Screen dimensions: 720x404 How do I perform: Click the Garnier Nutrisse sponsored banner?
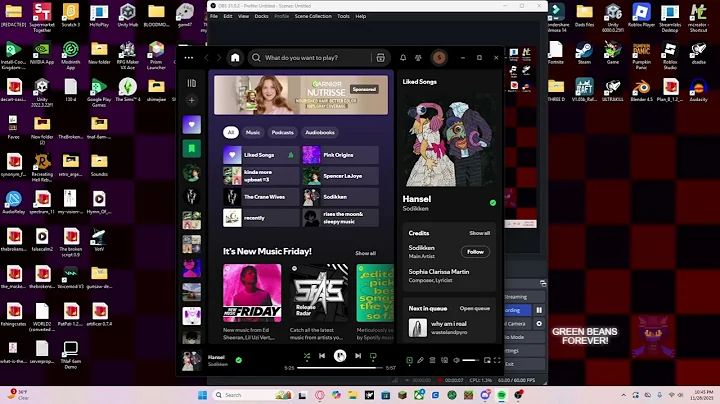click(x=301, y=95)
